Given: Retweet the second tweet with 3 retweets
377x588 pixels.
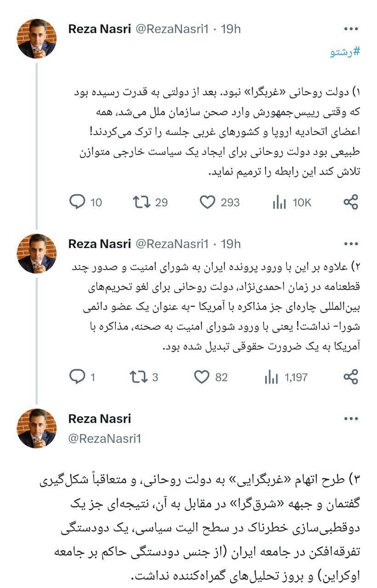Looking at the screenshot, I should click(x=138, y=377).
